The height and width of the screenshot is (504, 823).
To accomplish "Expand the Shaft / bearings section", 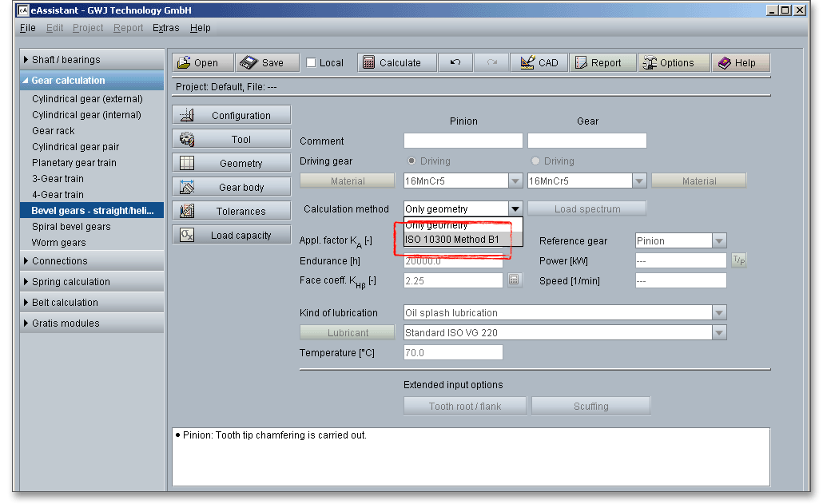I will click(66, 60).
